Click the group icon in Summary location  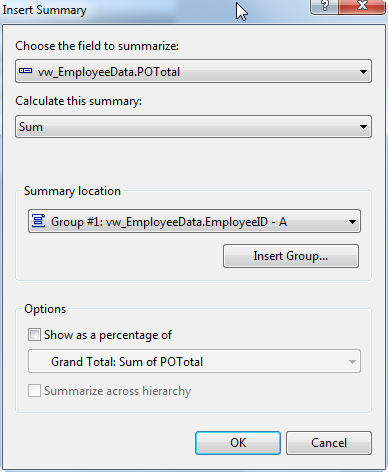(x=38, y=221)
